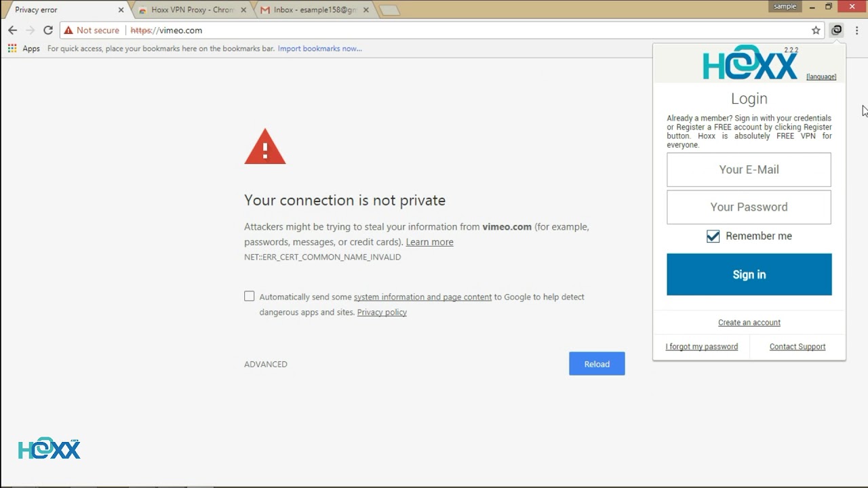Restore down the Chrome window
The height and width of the screenshot is (488, 868).
828,7
